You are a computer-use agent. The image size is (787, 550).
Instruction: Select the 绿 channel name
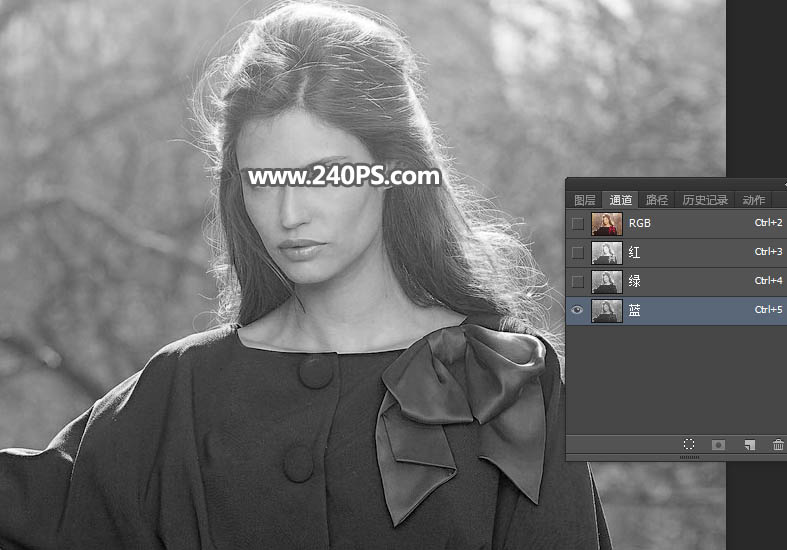coord(634,281)
